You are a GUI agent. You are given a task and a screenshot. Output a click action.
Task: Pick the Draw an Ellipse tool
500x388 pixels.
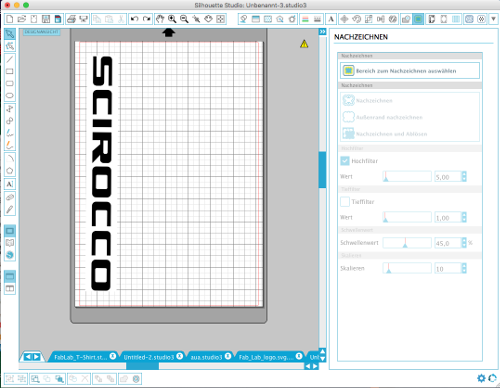point(10,96)
